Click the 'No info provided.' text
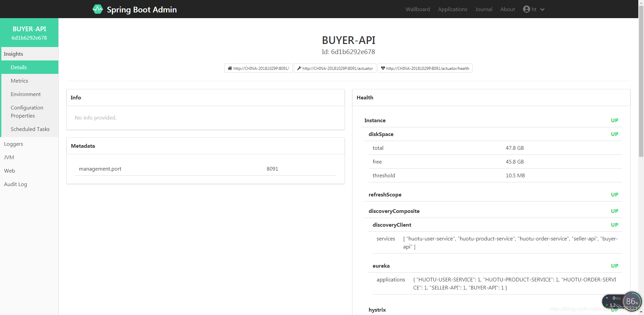 pos(96,118)
